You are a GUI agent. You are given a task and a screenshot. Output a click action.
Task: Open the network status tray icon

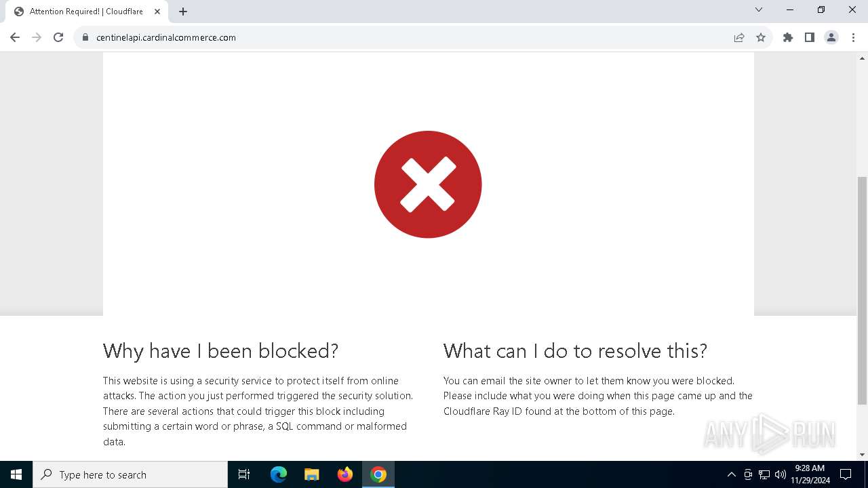pyautogui.click(x=764, y=474)
